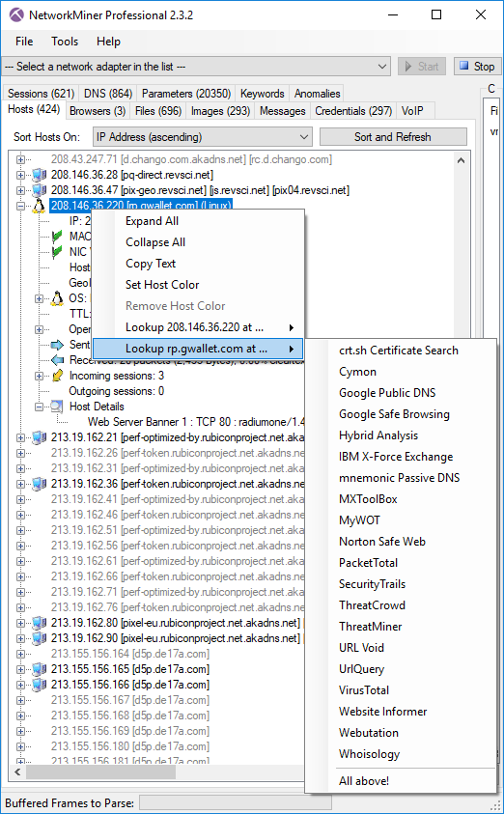Click the Buffered Frames to Parse progress bar
Image resolution: width=504 pixels, height=814 pixels.
(x=236, y=802)
